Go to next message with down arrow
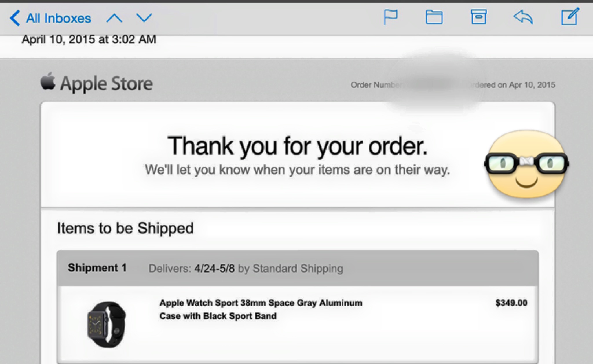The height and width of the screenshot is (364, 593). click(144, 18)
